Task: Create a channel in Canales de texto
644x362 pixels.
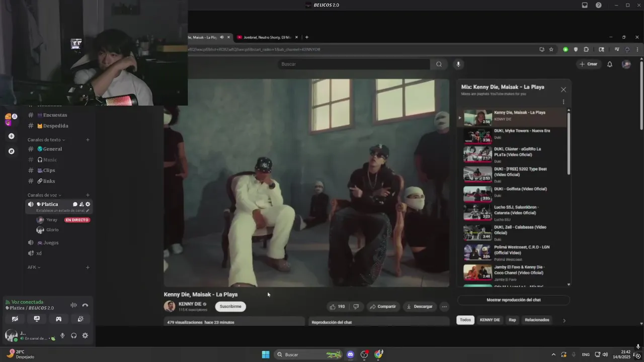Action: click(x=88, y=140)
